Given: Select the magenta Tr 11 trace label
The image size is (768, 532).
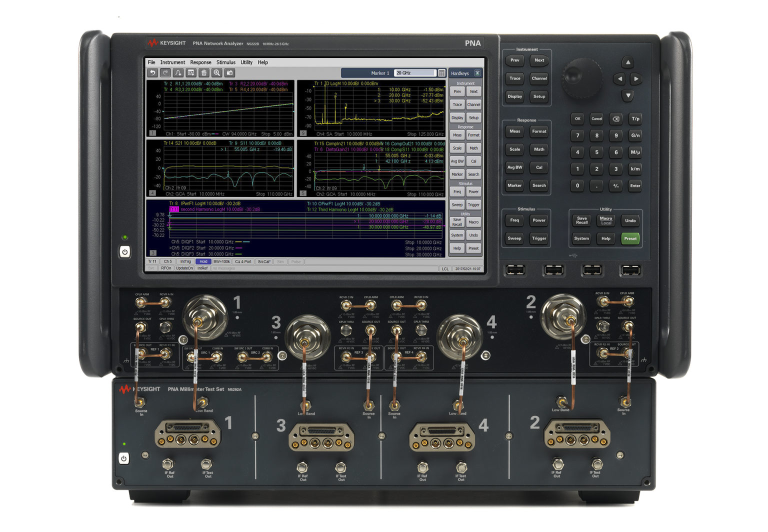Looking at the screenshot, I should coord(173,209).
